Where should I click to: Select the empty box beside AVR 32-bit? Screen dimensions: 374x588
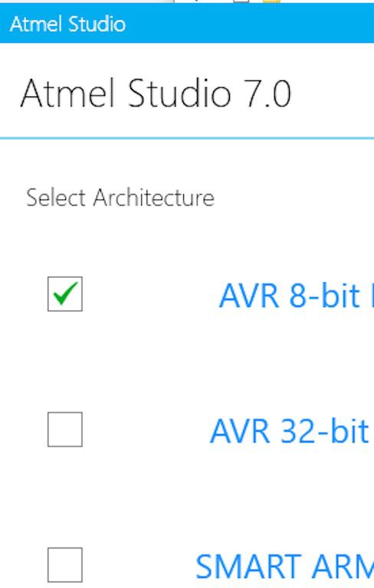click(65, 430)
